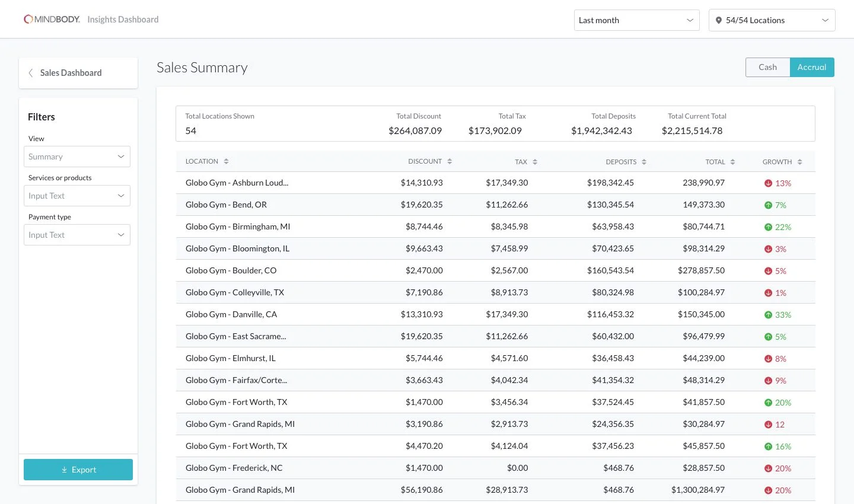Sort by Growth column arrows
This screenshot has height=504, width=854.
[799, 162]
